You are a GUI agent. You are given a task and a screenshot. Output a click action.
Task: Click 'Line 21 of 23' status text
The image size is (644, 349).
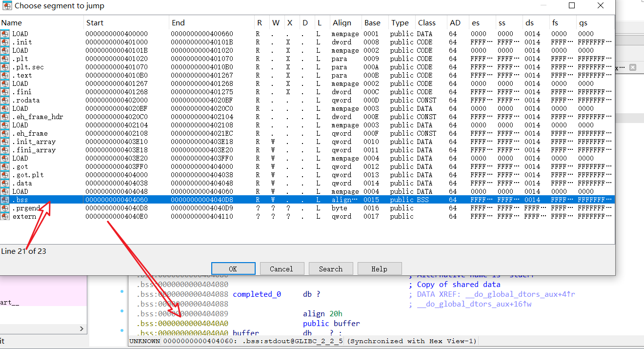tap(24, 251)
